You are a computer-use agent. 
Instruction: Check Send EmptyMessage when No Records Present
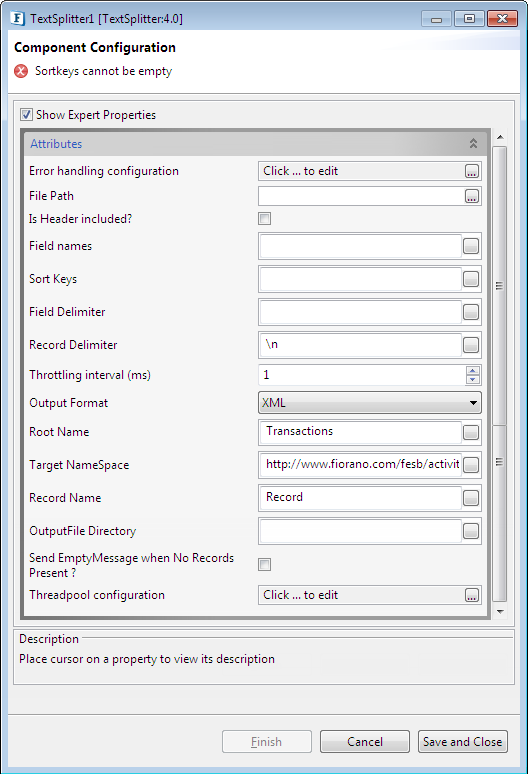(264, 564)
